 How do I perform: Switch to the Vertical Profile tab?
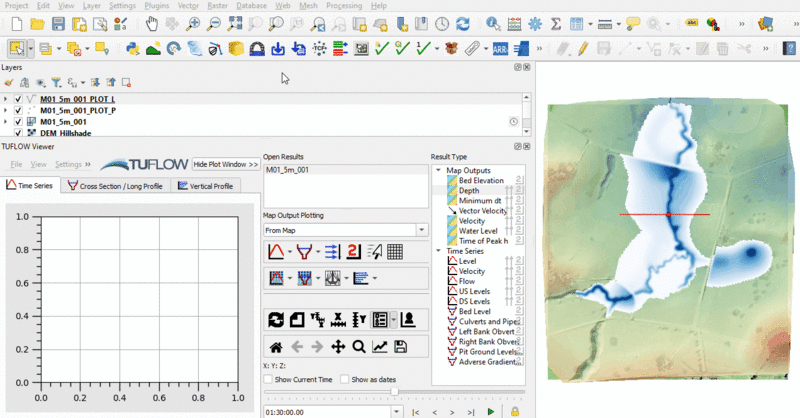tap(203, 186)
